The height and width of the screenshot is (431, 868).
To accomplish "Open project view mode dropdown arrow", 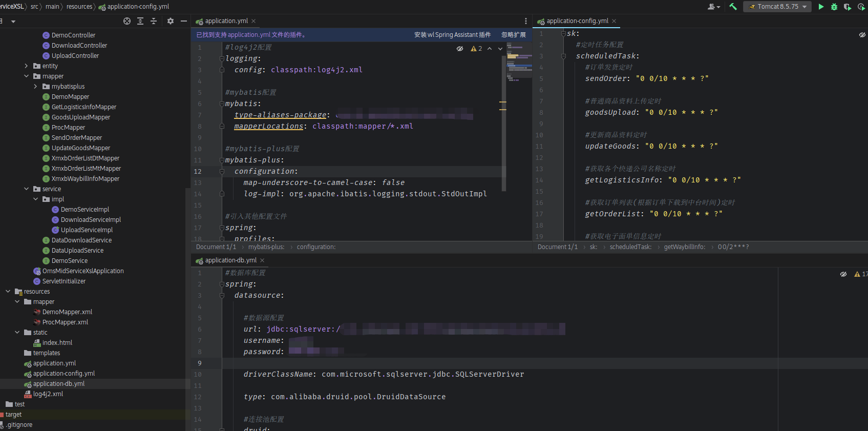I will pos(13,22).
